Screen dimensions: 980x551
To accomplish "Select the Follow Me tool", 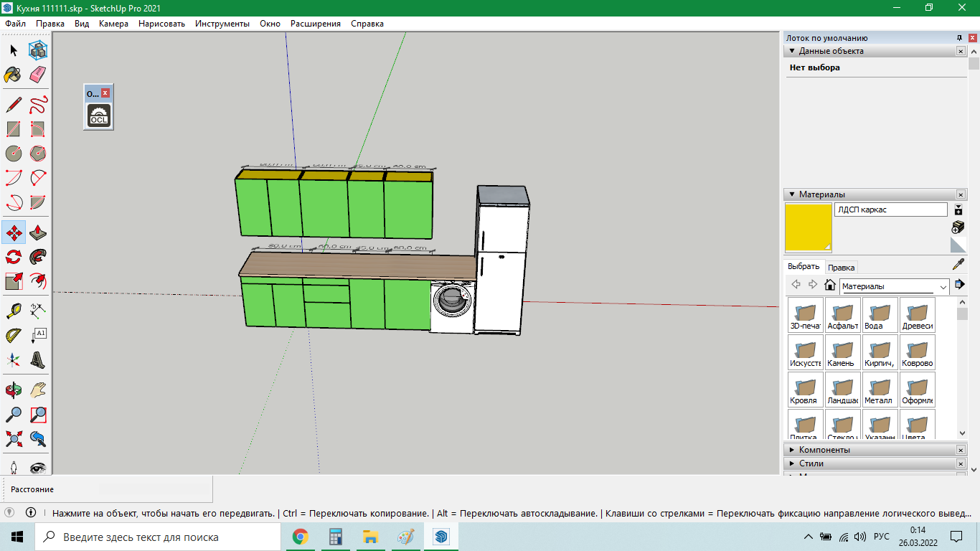I will point(38,257).
